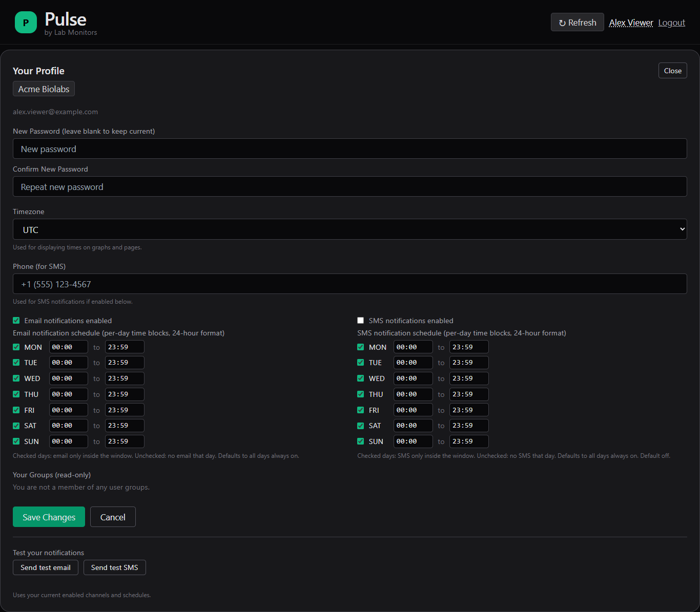
Task: Focus the Repeat new password field
Action: 349,187
